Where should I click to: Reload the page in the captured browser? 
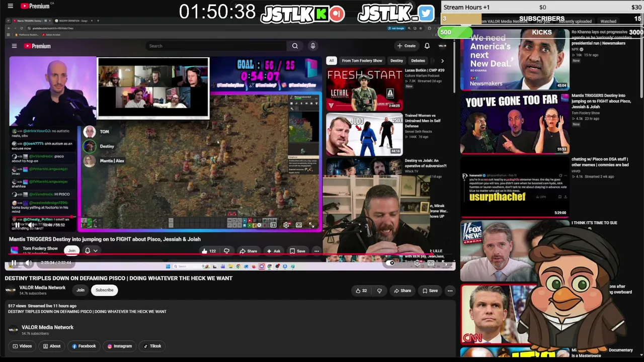22,28
